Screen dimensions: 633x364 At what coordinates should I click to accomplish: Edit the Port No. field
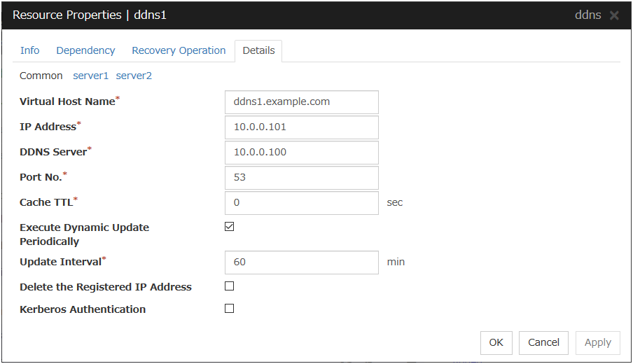(x=301, y=178)
